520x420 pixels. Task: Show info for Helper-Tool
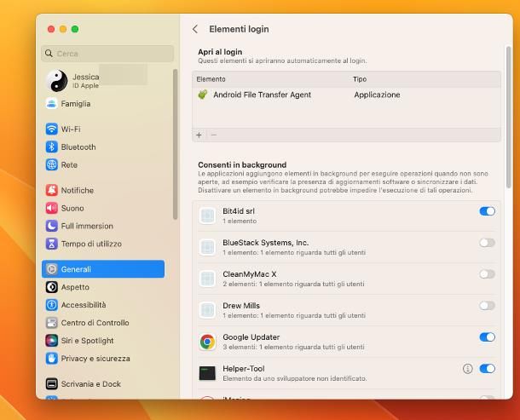pos(468,369)
